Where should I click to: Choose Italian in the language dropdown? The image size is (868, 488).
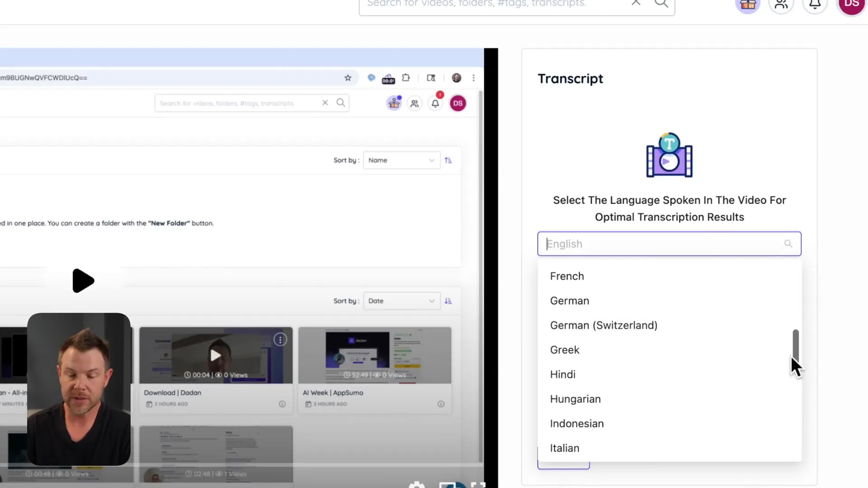point(669,448)
